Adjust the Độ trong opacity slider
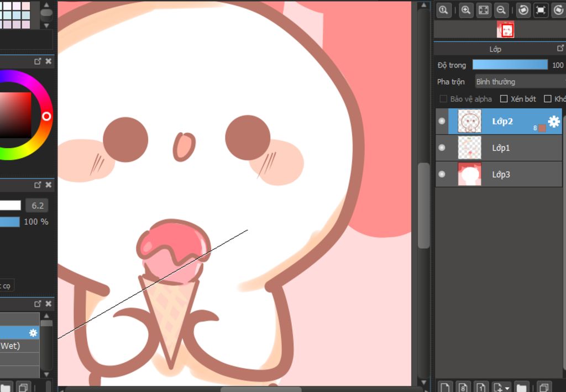 pos(510,65)
